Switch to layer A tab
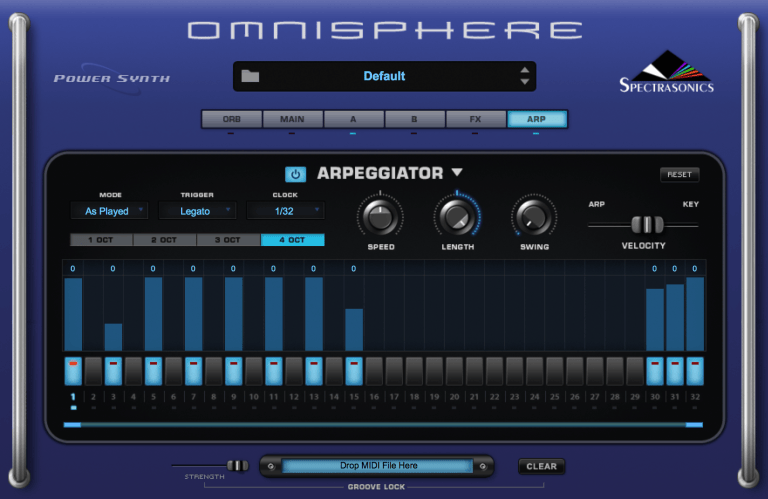Viewport: 768px width, 499px height. (353, 119)
